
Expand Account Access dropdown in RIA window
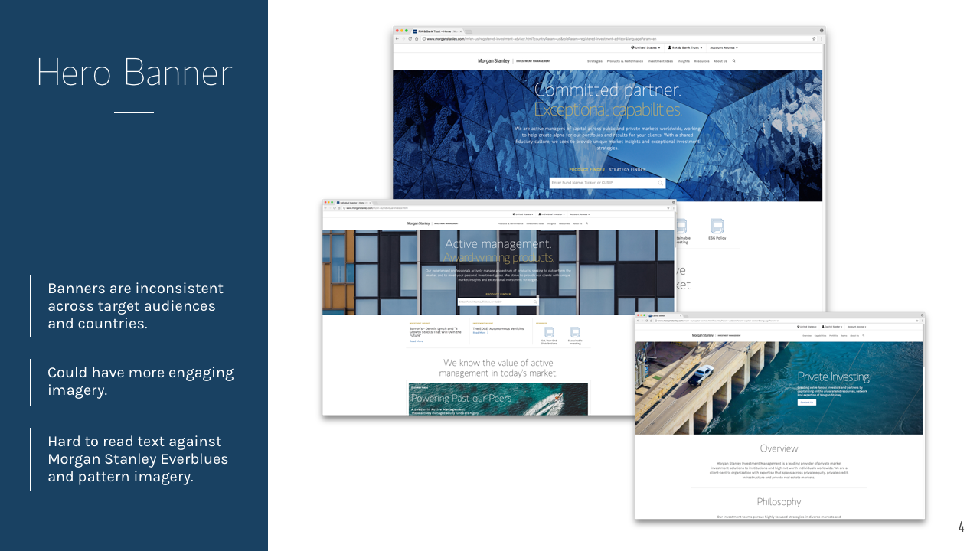[724, 47]
